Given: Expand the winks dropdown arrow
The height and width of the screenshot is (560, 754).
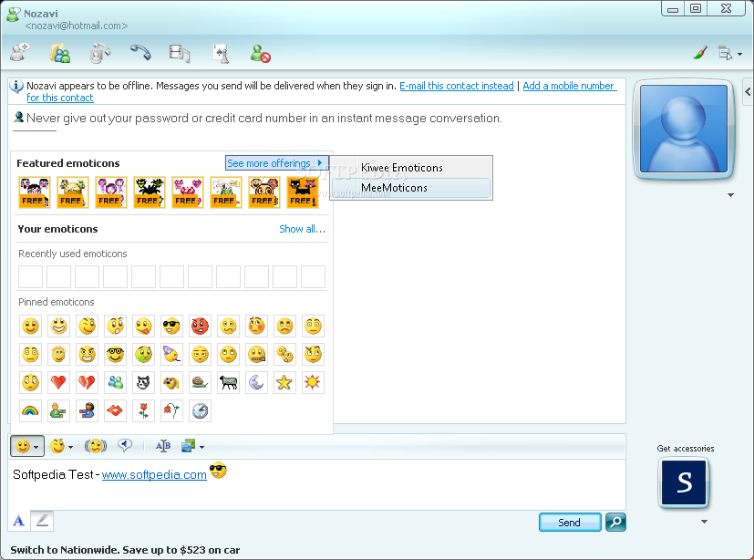Looking at the screenshot, I should coord(70,446).
